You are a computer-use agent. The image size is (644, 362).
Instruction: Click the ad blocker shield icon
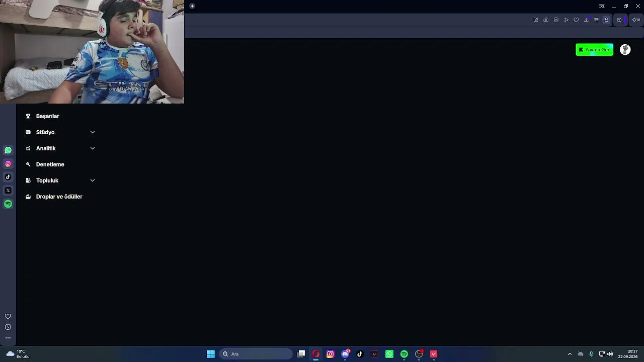click(556, 20)
